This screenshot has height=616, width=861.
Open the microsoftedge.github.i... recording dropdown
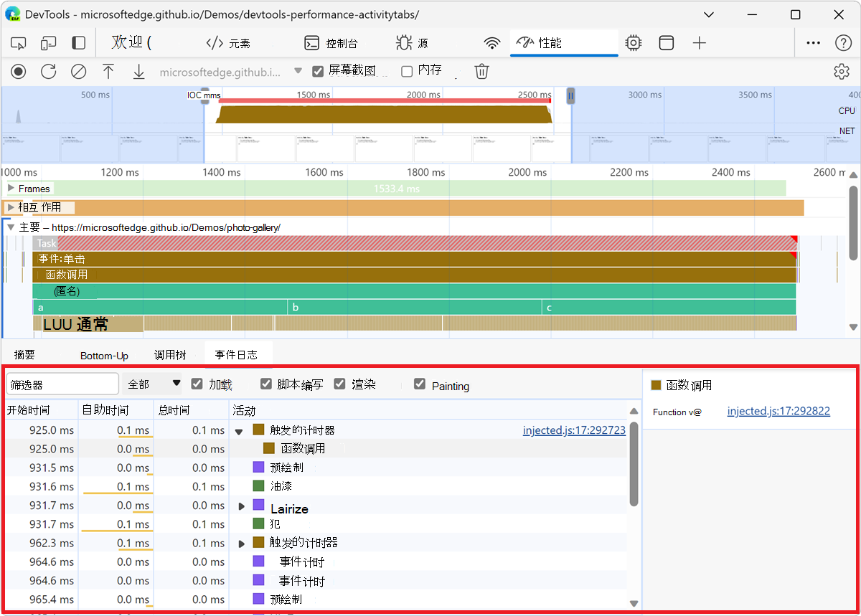(231, 72)
